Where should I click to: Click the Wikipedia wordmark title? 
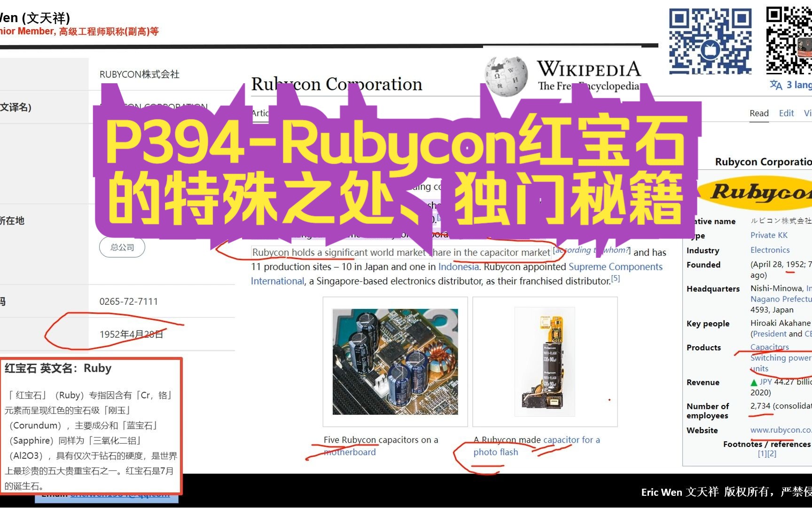coord(589,69)
